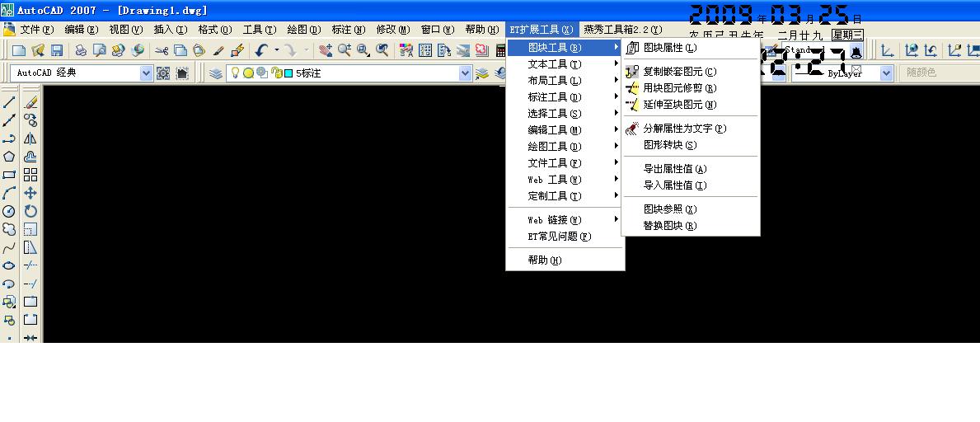Expand the 布局工具 submenu
Image resolution: width=980 pixels, height=422 pixels.
coord(565,80)
